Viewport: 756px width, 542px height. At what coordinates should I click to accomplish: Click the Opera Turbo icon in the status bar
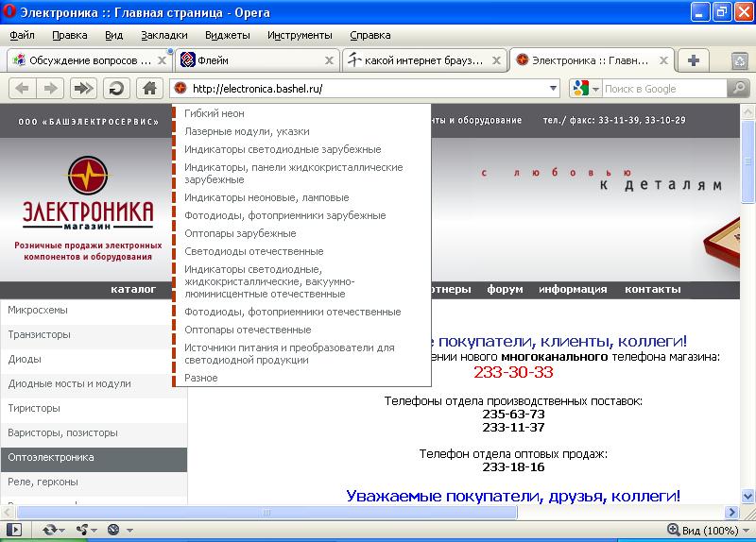(x=113, y=531)
